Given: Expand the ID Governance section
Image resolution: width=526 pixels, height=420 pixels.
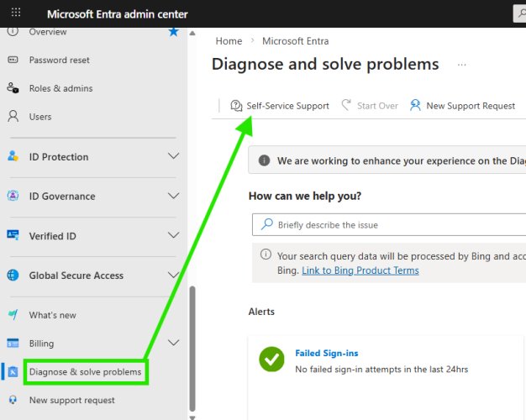Looking at the screenshot, I should pos(173,196).
